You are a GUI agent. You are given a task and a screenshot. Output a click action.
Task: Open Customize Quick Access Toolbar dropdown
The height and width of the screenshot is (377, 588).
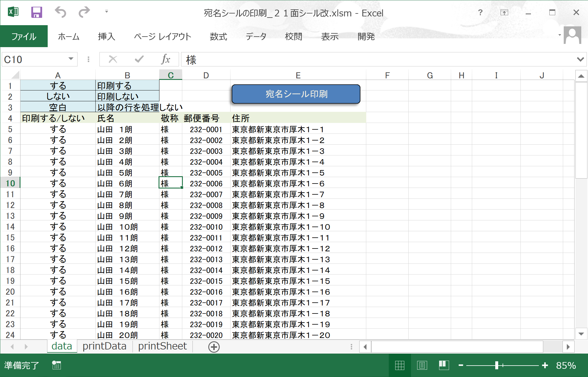tap(106, 12)
